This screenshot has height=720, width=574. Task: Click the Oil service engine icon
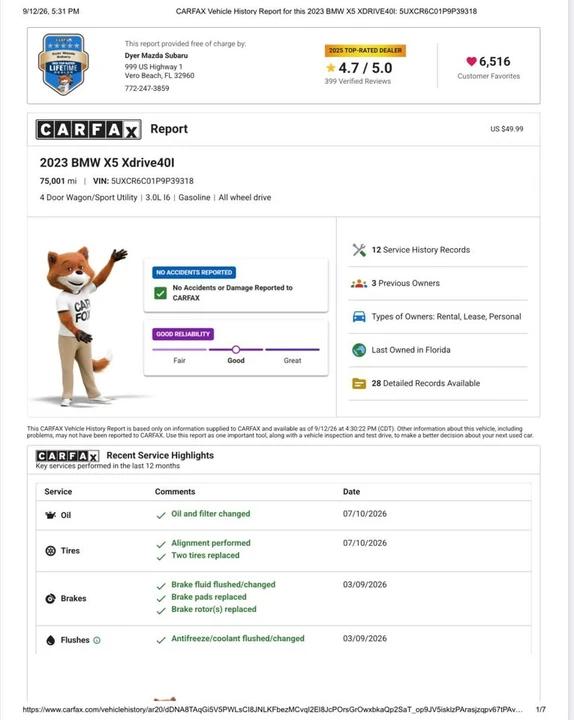[x=51, y=515]
